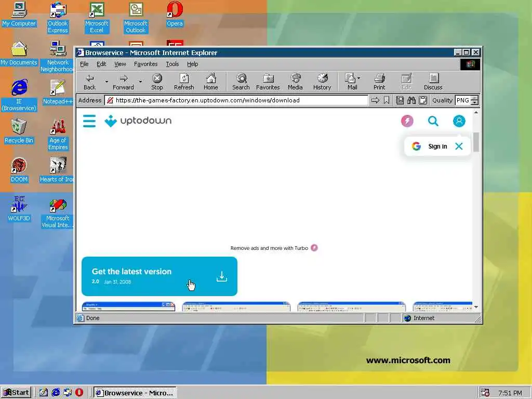Click Microsoft Excel desktop icon
This screenshot has height=399, width=532.
[97, 18]
